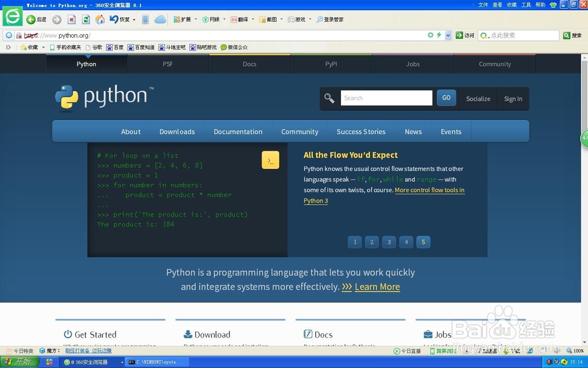Open the 贴吧游戏 bookmark
The width and height of the screenshot is (588, 368).
[x=203, y=47]
